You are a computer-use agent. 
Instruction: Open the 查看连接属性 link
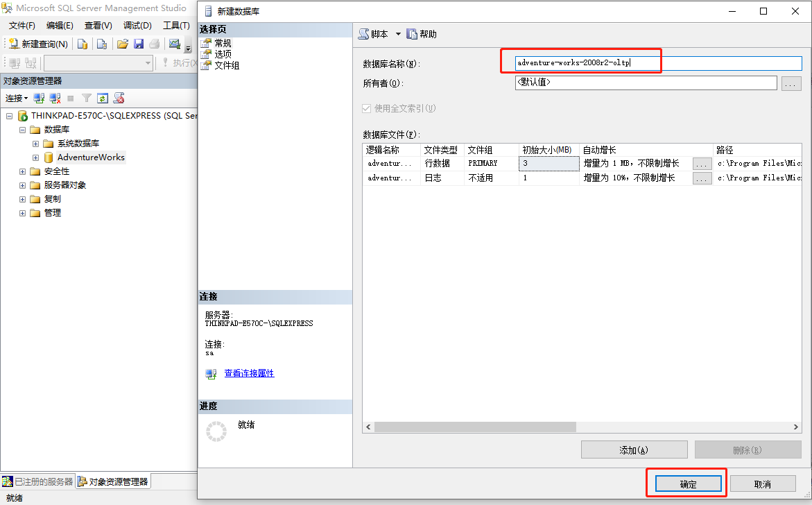(249, 373)
